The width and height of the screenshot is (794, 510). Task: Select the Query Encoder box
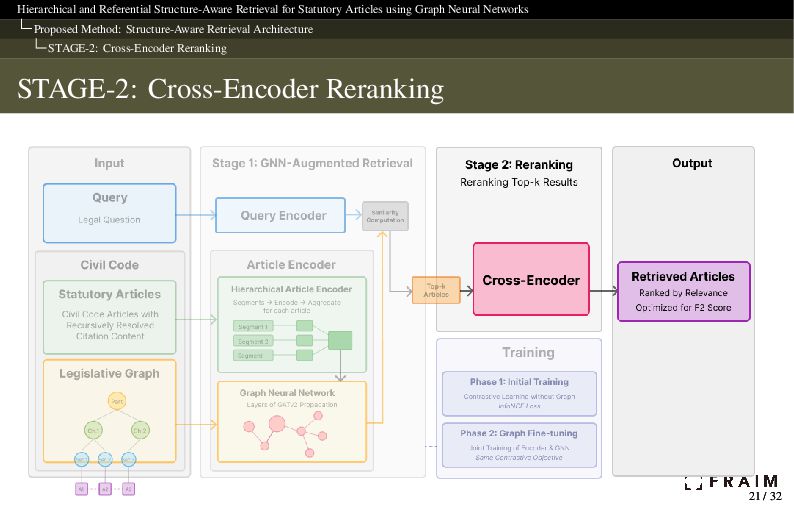[281, 215]
